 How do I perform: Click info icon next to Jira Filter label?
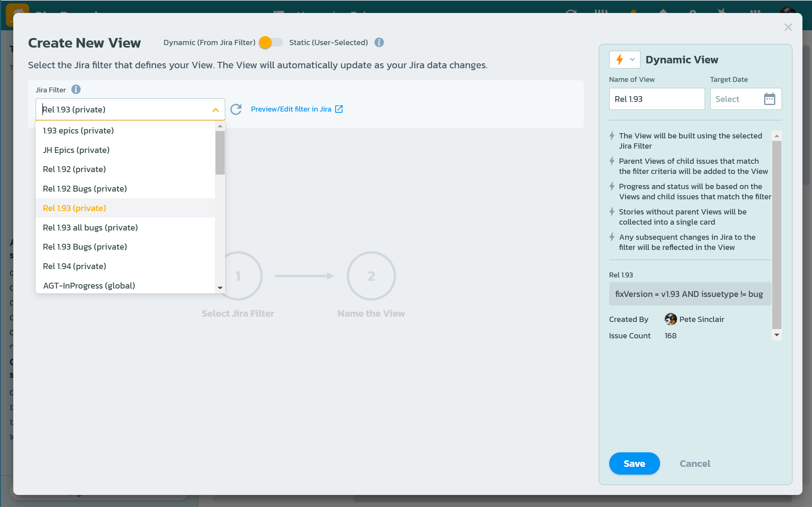[76, 90]
